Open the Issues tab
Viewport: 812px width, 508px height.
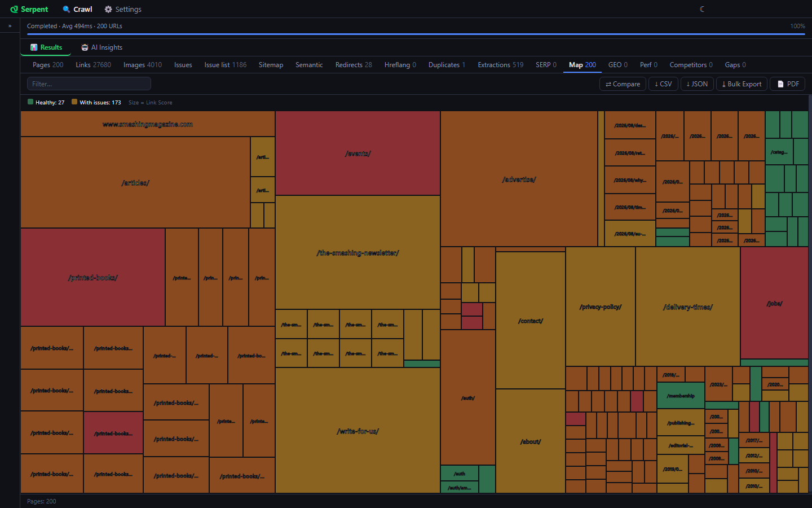[183, 65]
